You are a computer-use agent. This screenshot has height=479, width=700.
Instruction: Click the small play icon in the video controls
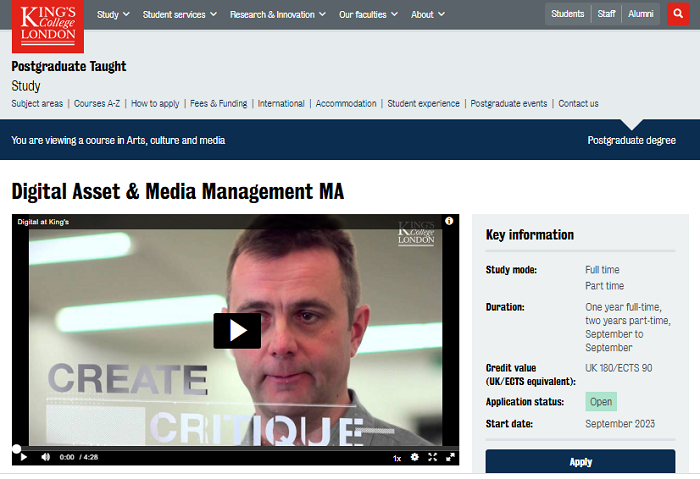(x=23, y=457)
